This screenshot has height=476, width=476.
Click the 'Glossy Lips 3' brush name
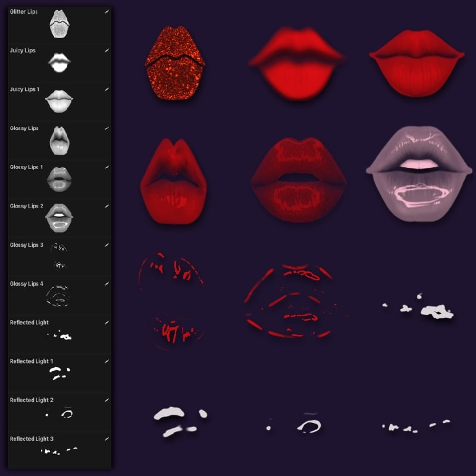tap(26, 245)
